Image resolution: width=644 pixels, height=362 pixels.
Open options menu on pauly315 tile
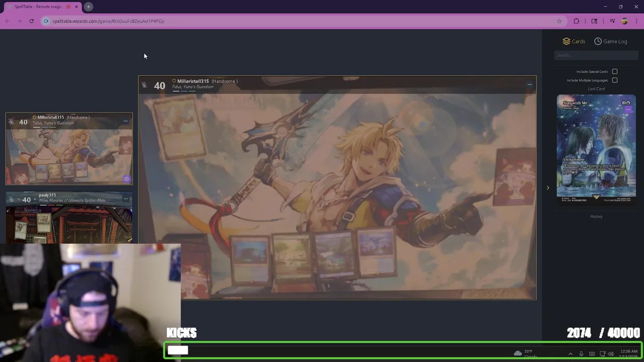[x=126, y=199]
